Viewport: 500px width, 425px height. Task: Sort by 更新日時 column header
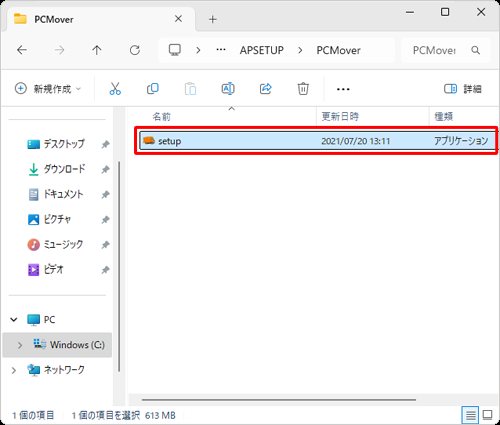coord(340,116)
